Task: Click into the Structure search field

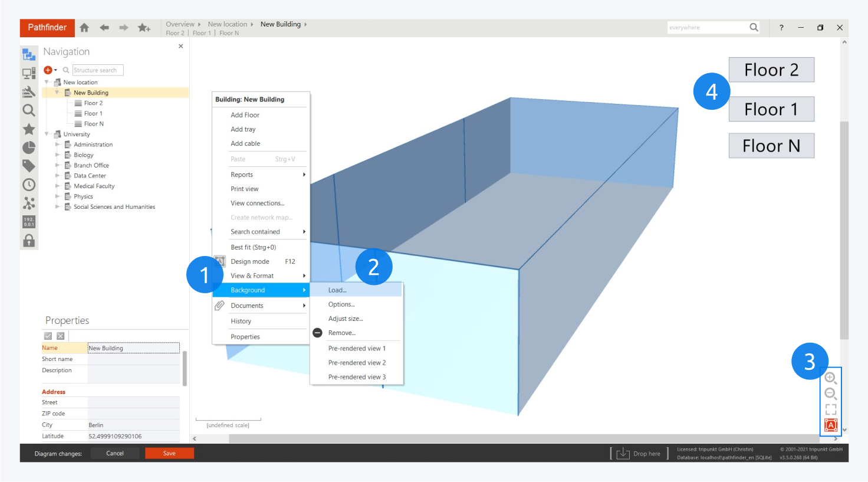Action: pyautogui.click(x=97, y=70)
